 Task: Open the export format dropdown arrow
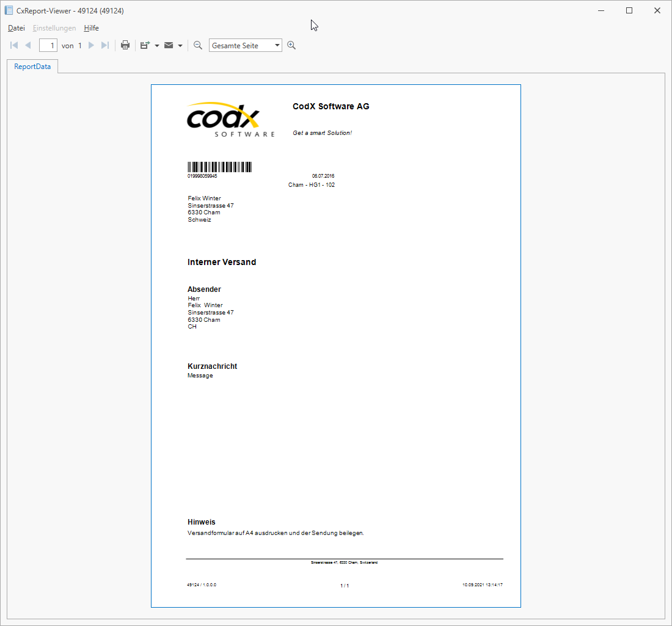156,45
